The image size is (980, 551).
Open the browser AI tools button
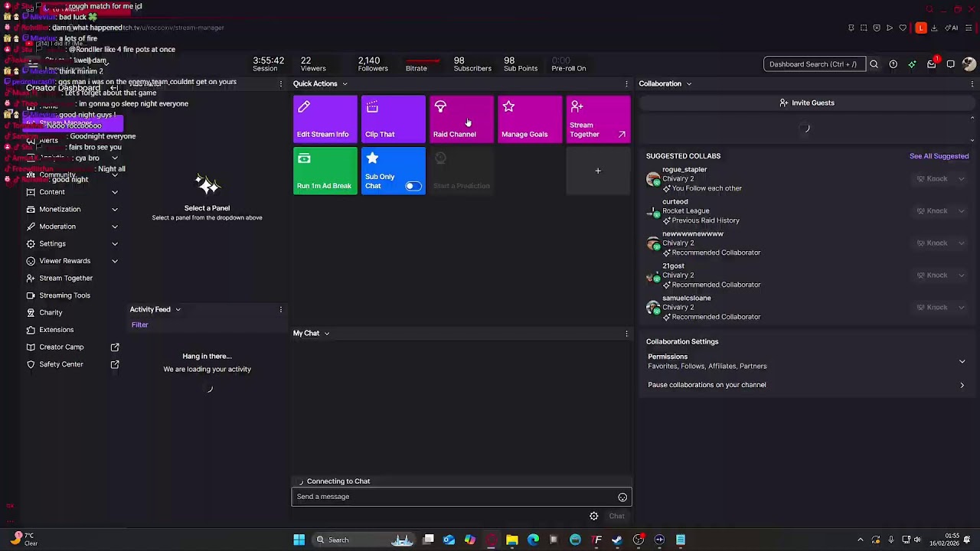952,28
